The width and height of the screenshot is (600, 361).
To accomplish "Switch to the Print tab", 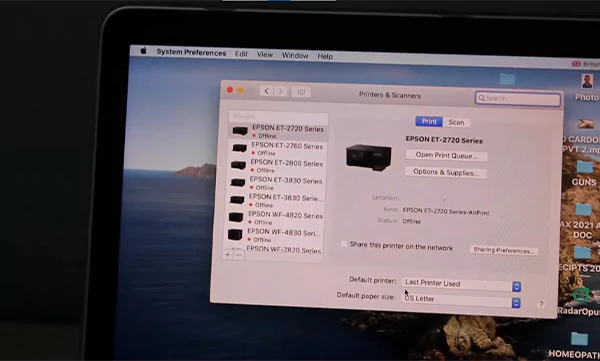I will 429,121.
